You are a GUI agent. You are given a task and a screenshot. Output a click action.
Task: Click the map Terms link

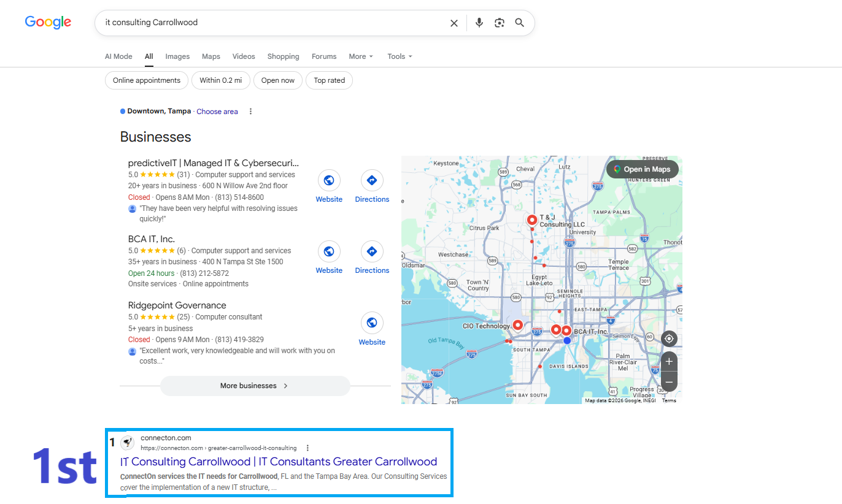[669, 400]
